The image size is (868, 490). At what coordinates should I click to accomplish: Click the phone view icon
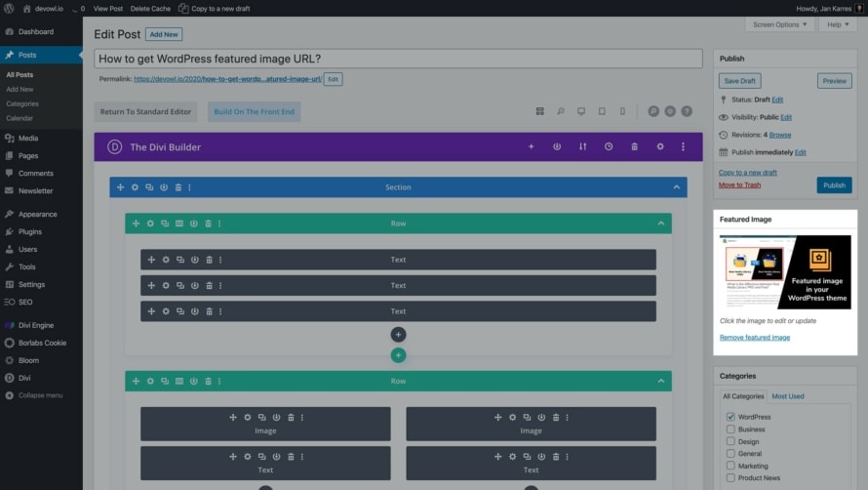(622, 111)
